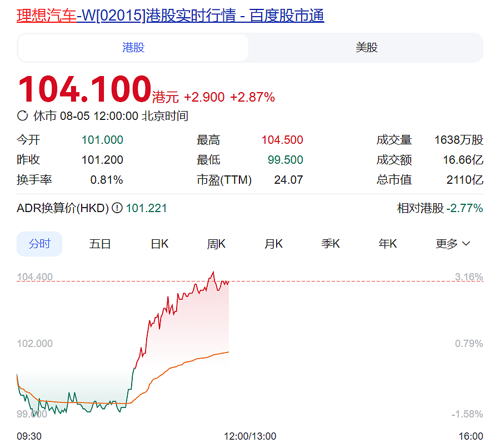Open the 理想汽车-W[02015]港股实时行情 link
Viewport: 490px width, 448px height.
click(x=171, y=16)
